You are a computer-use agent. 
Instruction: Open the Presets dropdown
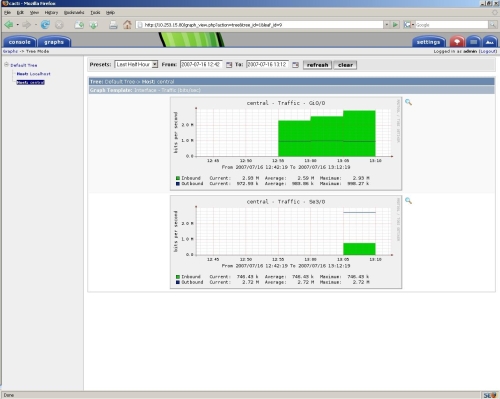coord(136,65)
